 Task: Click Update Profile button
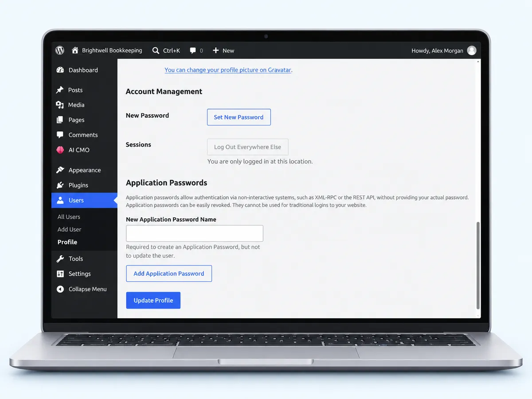tap(153, 300)
